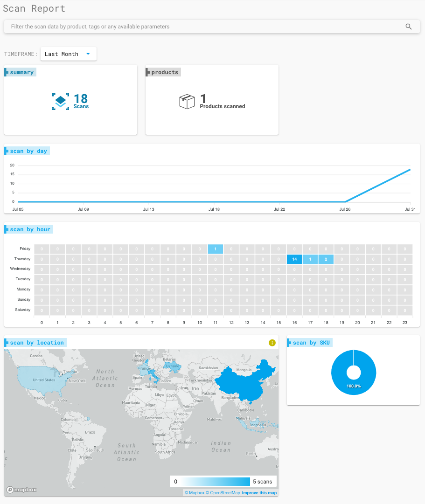Click the Friday heatmap cell with 1 scan
425x504 pixels.
tap(215, 249)
